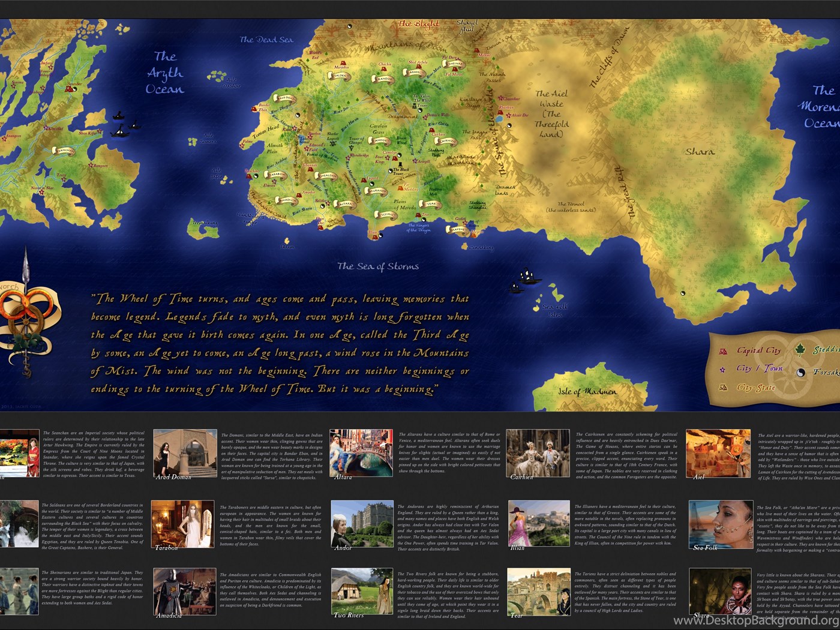The image size is (840, 630).
Task: Click "Drowned lands" map label
Action: pyautogui.click(x=505, y=190)
